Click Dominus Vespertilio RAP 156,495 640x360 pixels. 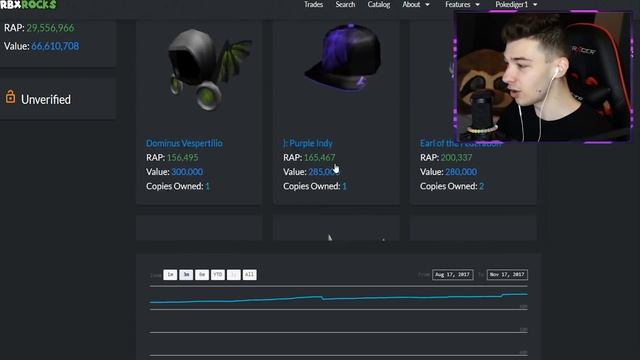[182, 158]
